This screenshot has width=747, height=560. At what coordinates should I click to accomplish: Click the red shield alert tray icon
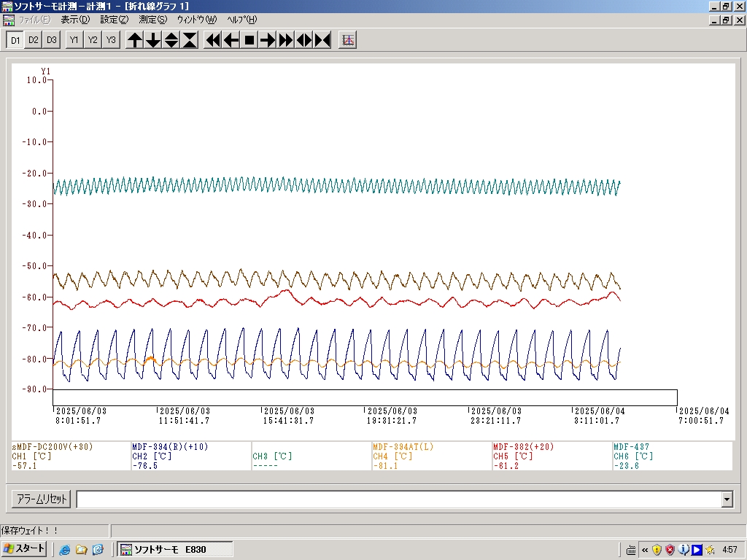[670, 550]
